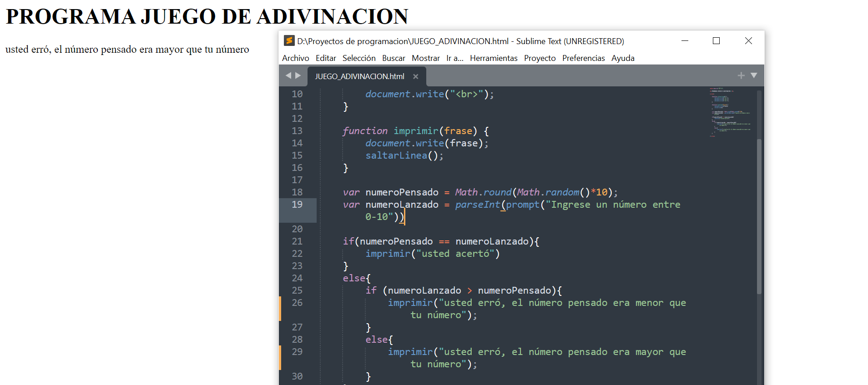Open the Ir a... menu
The height and width of the screenshot is (385, 868).
(455, 58)
